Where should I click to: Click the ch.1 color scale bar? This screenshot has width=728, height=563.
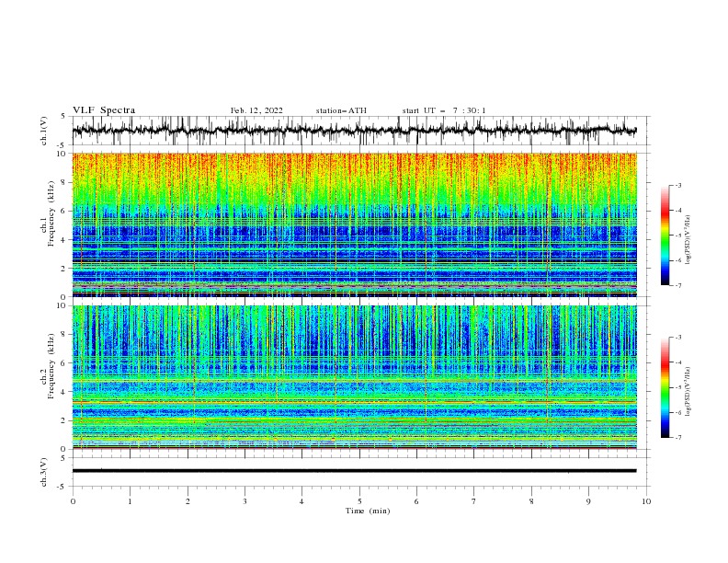coord(665,236)
